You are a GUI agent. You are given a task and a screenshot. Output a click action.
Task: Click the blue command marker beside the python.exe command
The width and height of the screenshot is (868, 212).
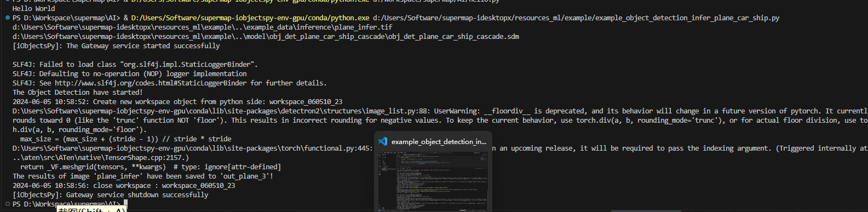(x=7, y=18)
